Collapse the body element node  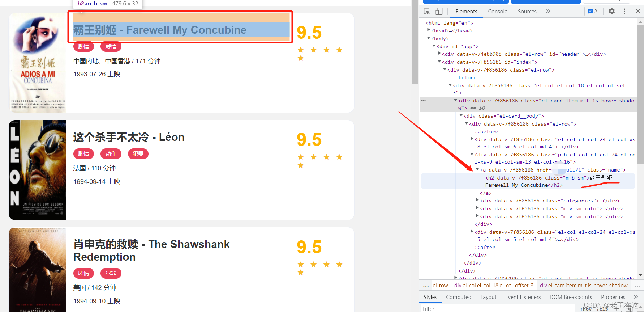coord(429,38)
